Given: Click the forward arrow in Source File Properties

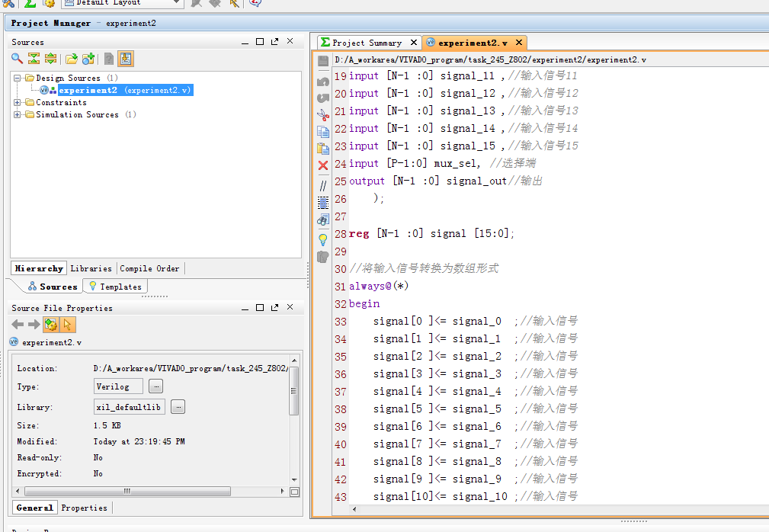Looking at the screenshot, I should [34, 324].
